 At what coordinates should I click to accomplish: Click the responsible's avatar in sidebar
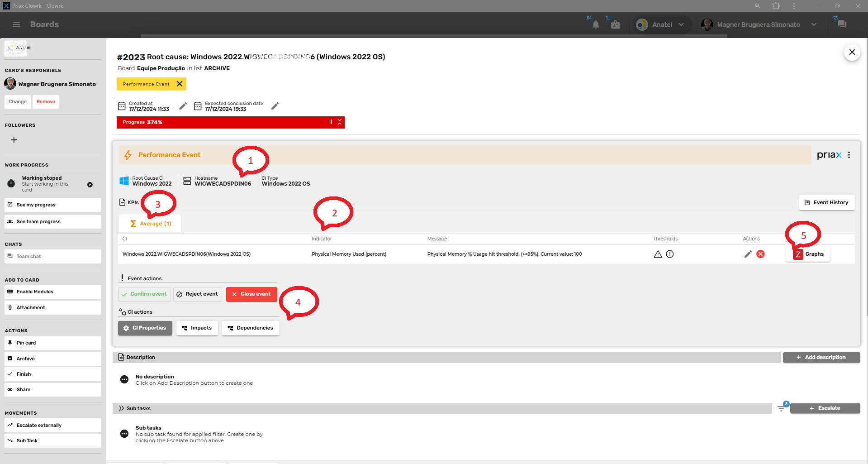click(x=10, y=84)
